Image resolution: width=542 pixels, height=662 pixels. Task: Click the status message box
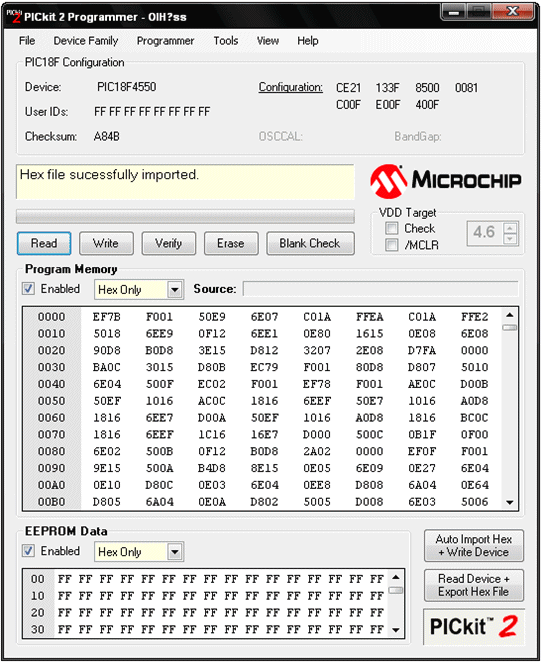coord(185,182)
